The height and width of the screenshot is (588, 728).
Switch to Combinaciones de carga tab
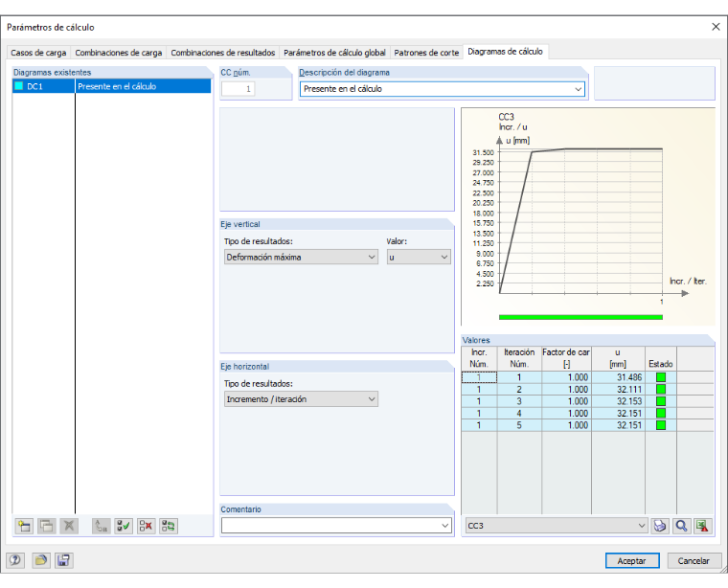pos(119,53)
